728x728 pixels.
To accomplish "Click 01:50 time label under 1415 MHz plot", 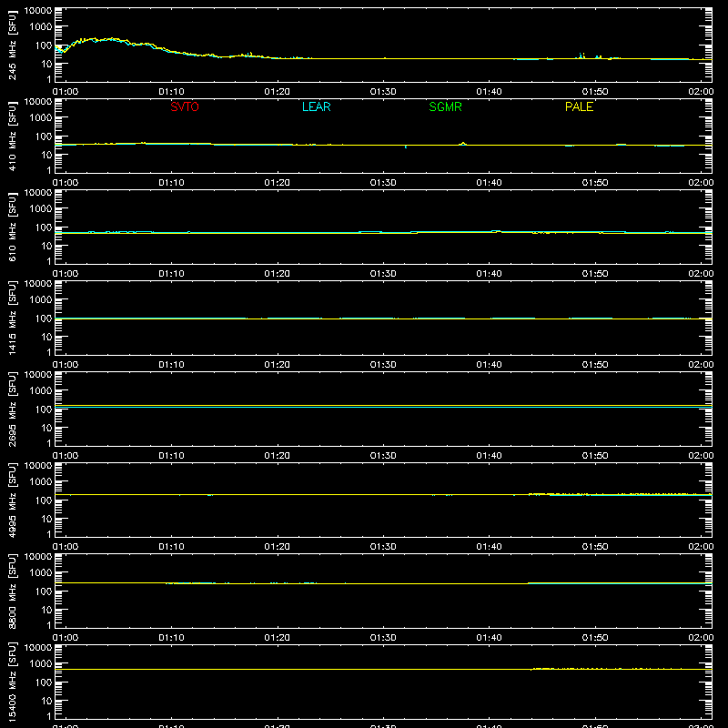I will point(595,365).
